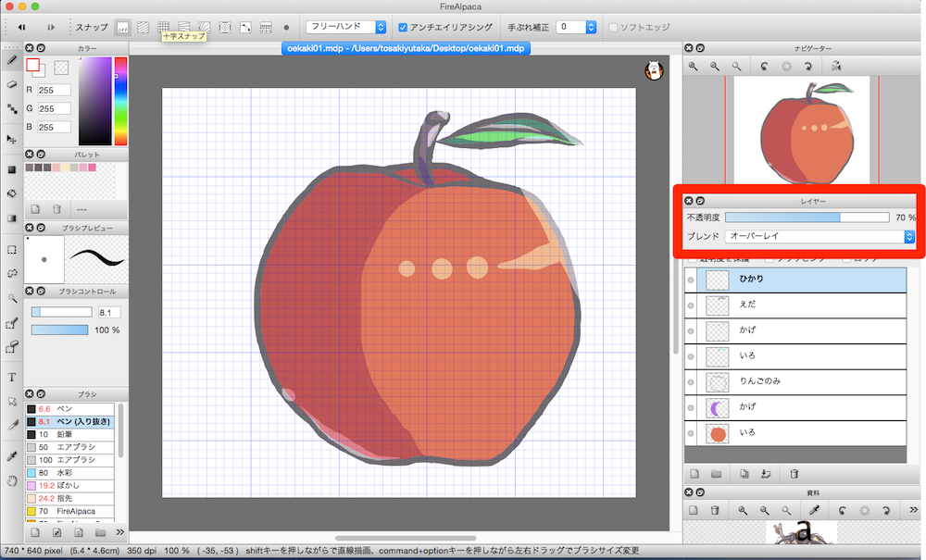Viewport: 926px width, 560px height.
Task: Flip the view in the Navigator
Action: [835, 67]
